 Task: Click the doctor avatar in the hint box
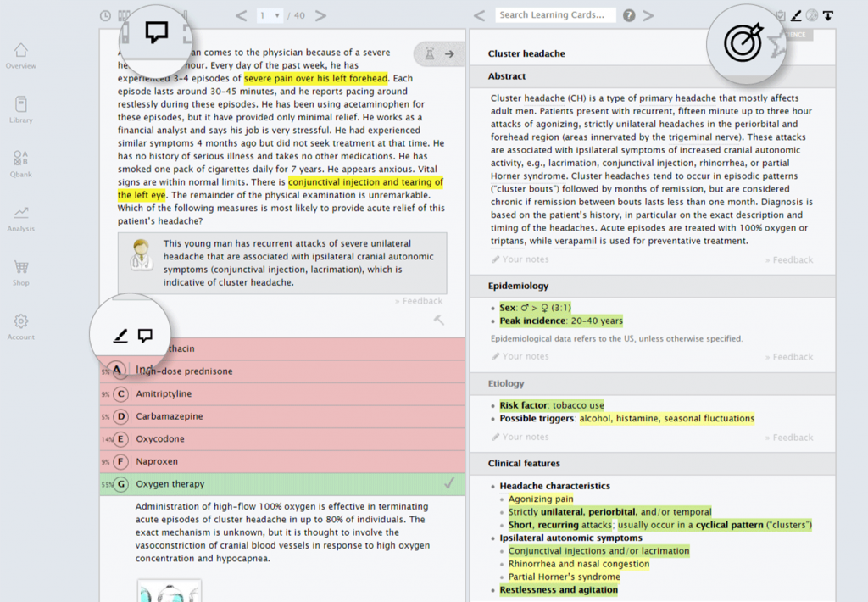142,254
